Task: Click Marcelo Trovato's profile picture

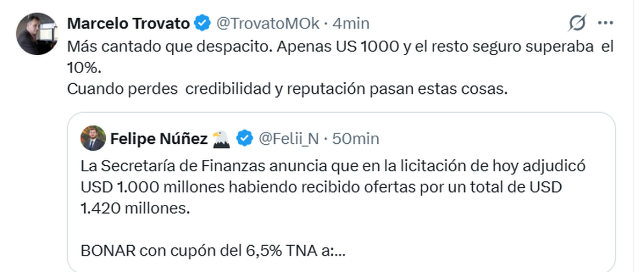Action: (x=37, y=33)
